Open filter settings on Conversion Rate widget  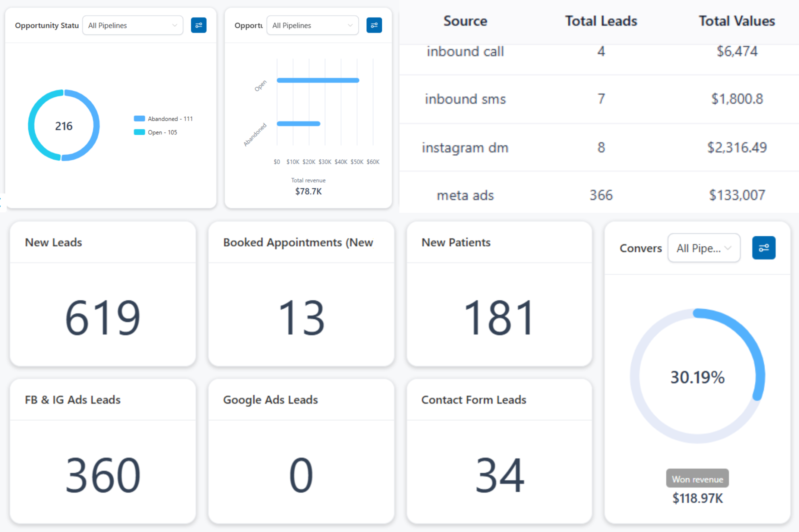(x=763, y=248)
